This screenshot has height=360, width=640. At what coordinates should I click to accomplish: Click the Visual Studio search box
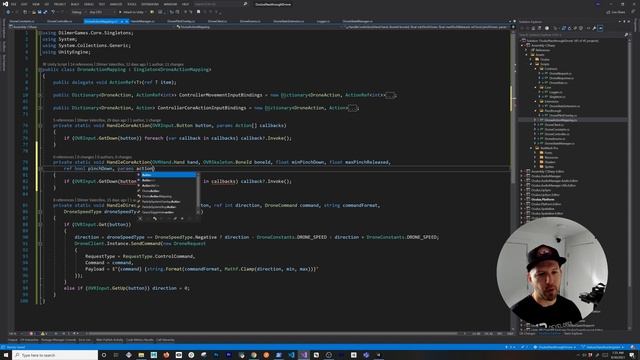[220, 4]
